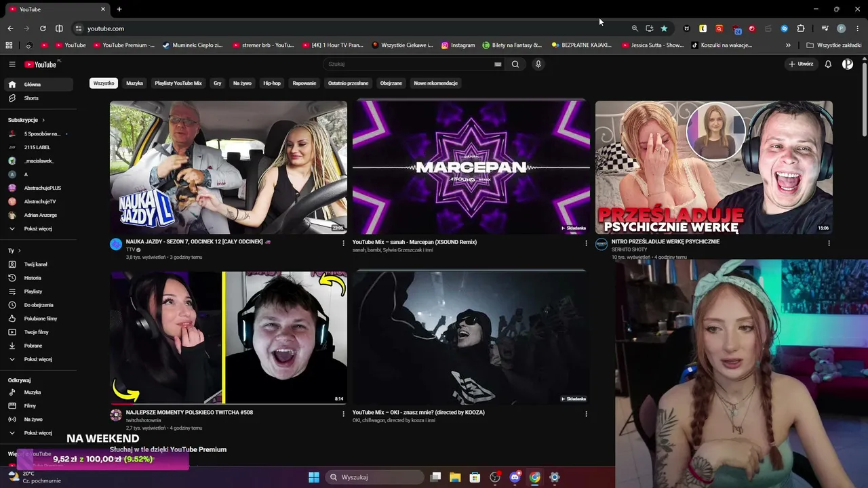Open options menu for Marcepan mix
Screen dimensions: 868x488
pos(586,243)
